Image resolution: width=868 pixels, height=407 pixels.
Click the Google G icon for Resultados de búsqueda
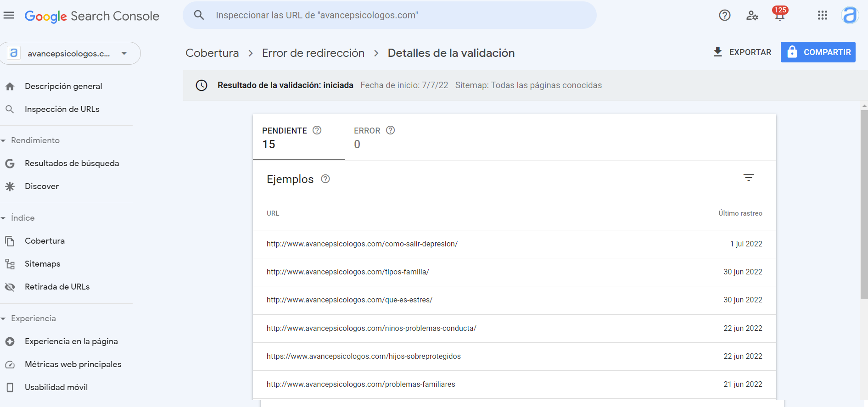pos(10,163)
